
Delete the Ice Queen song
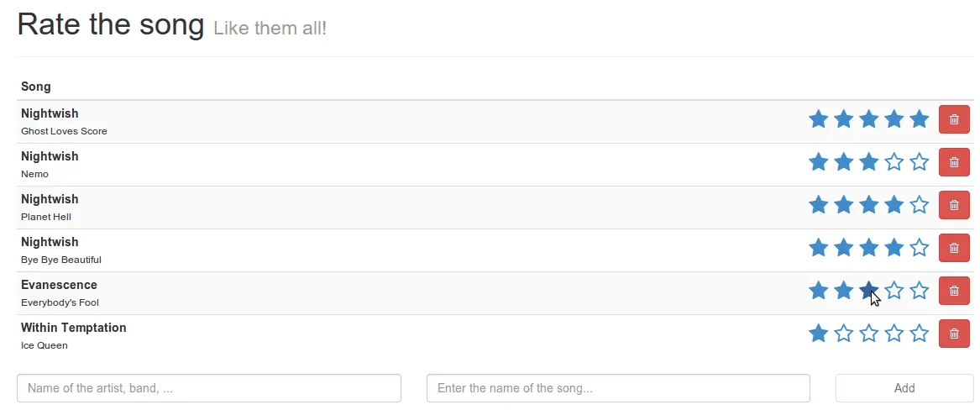(954, 334)
